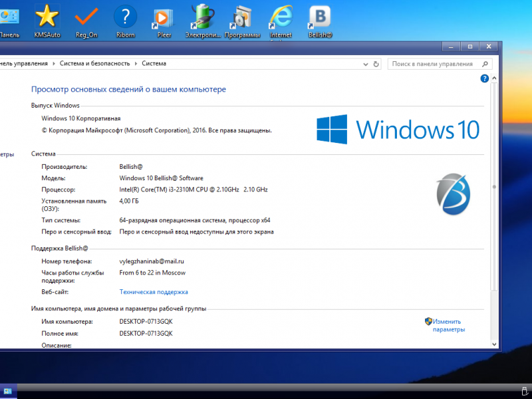Viewport: 532px width, 399px height.
Task: Click the page heading Просмотр основных сведений
Action: pyautogui.click(x=128, y=89)
